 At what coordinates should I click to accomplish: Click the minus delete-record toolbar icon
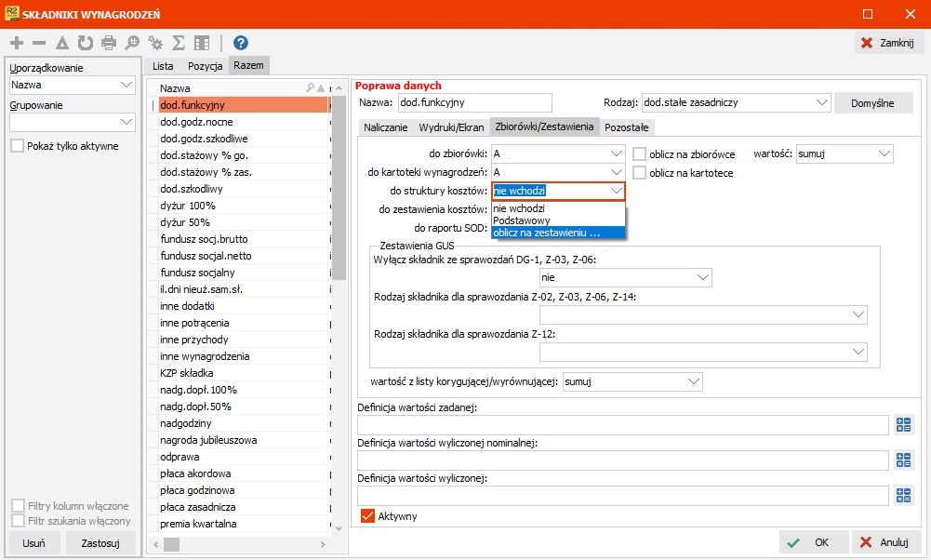39,43
